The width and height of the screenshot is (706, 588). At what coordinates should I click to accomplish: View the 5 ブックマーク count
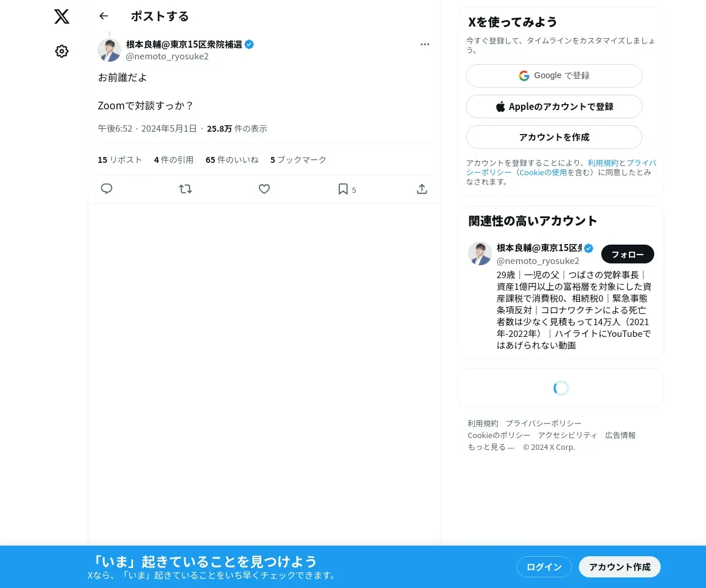(298, 160)
